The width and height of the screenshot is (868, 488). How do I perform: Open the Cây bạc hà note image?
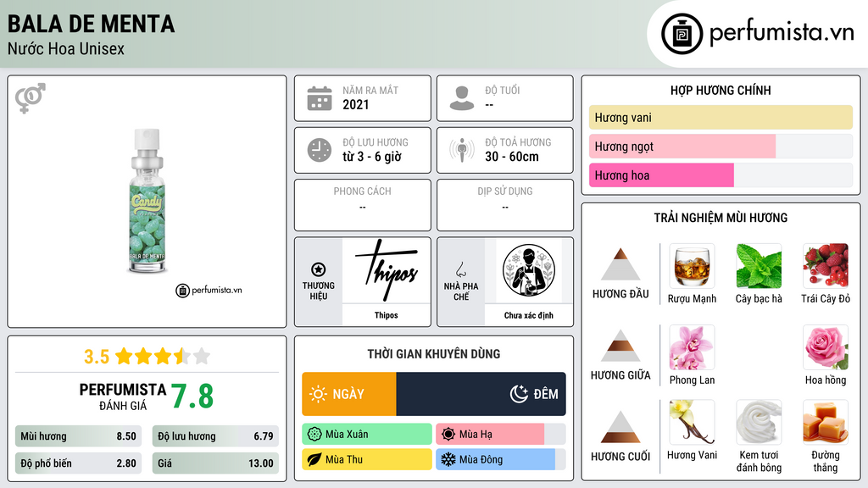pos(759,266)
